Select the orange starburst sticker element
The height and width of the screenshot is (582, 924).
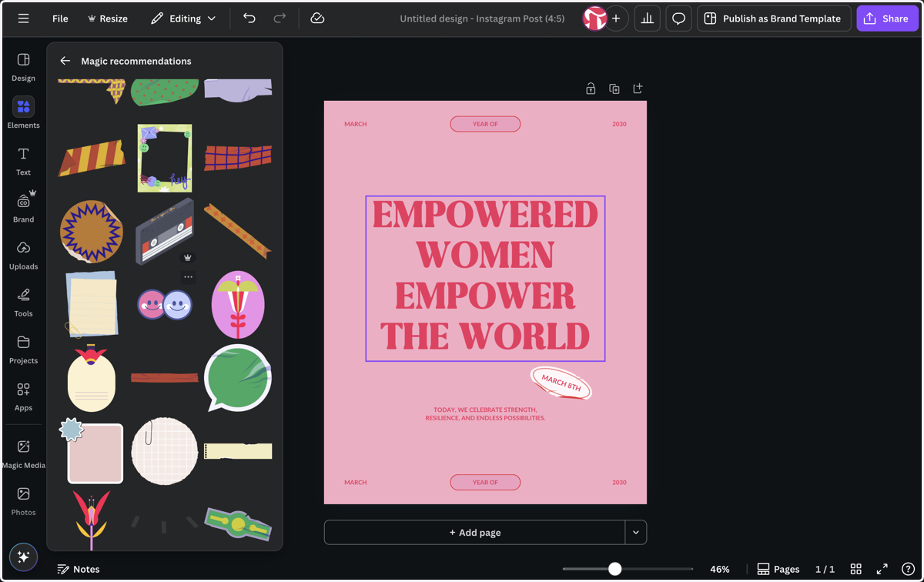(x=92, y=231)
